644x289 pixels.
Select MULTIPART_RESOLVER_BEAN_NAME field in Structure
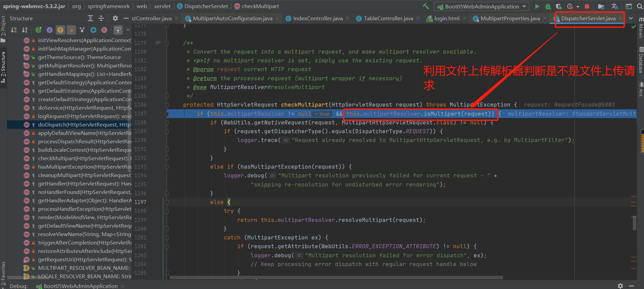pyautogui.click(x=69, y=268)
